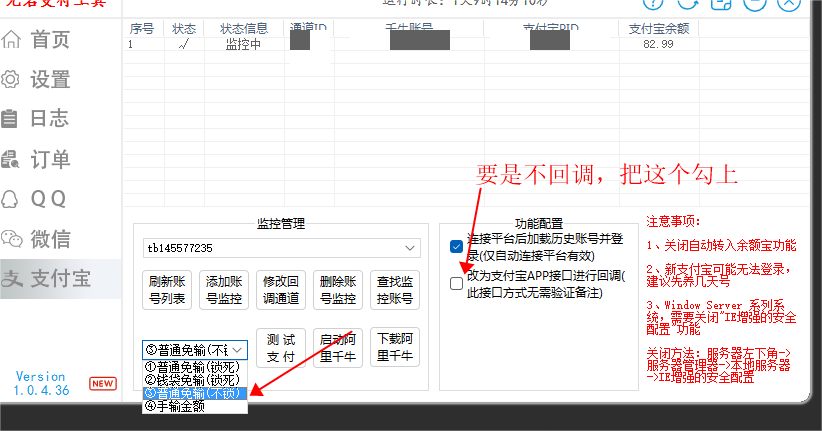Screen dimensions: 822x431
Task: Click the 支付宝余额 column header
Action: click(x=659, y=28)
